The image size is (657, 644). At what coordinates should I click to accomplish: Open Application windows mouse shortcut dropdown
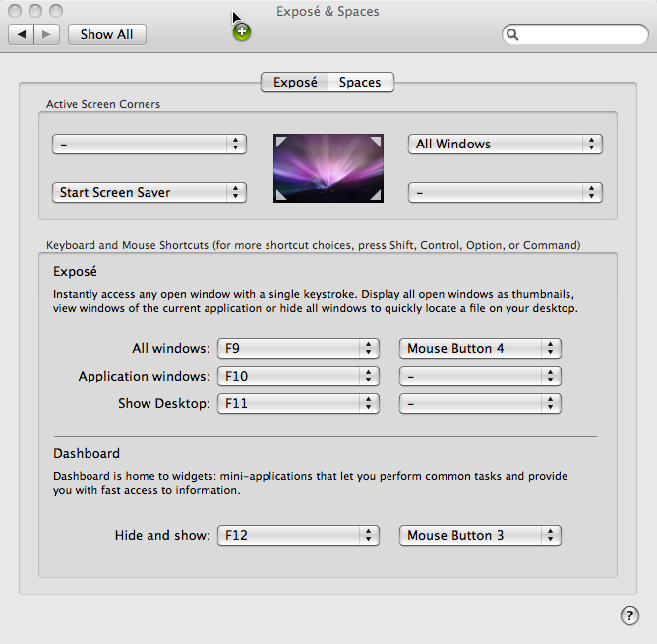click(480, 377)
